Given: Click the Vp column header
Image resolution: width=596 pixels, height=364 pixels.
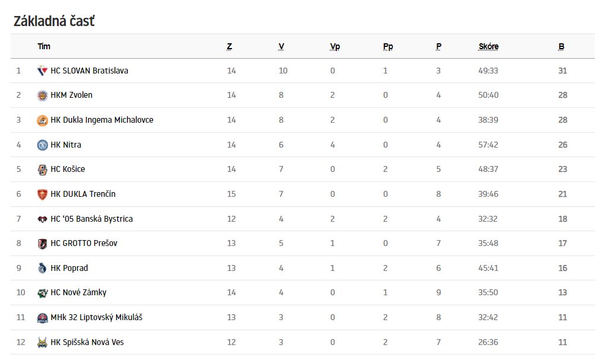Looking at the screenshot, I should [x=334, y=46].
